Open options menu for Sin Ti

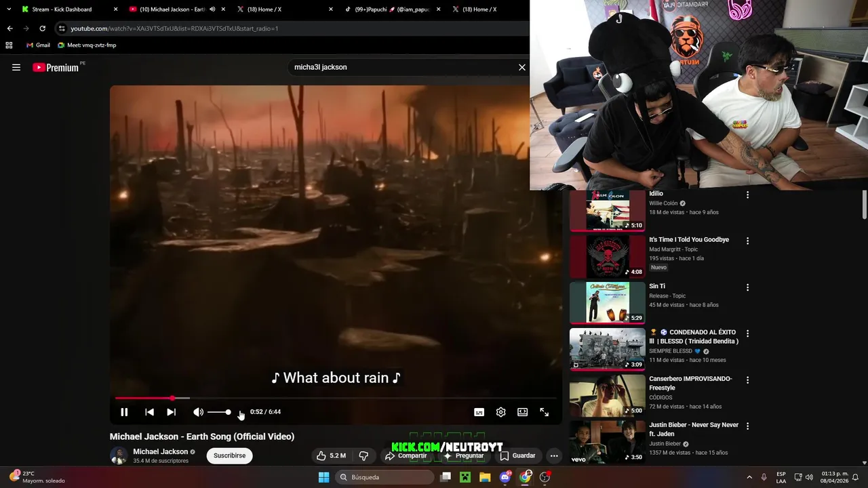pyautogui.click(x=747, y=287)
